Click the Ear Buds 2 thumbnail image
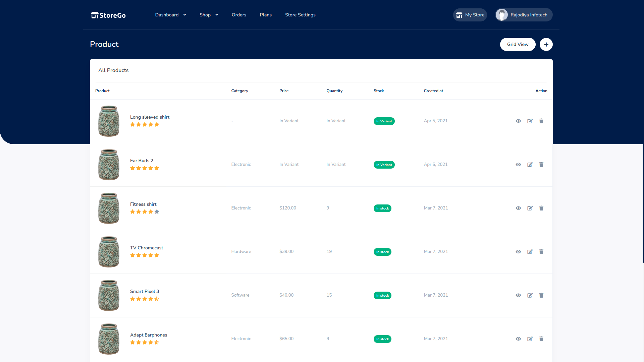Image resolution: width=644 pixels, height=362 pixels. [x=109, y=165]
